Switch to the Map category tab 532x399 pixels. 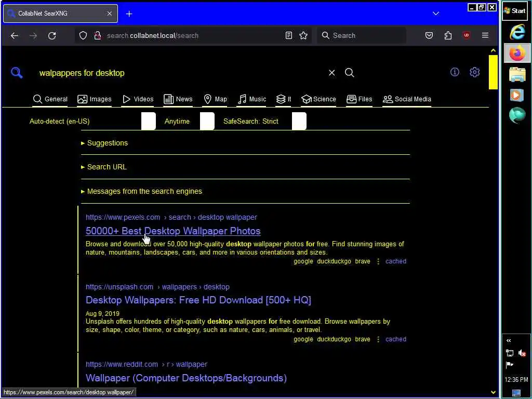pos(215,99)
